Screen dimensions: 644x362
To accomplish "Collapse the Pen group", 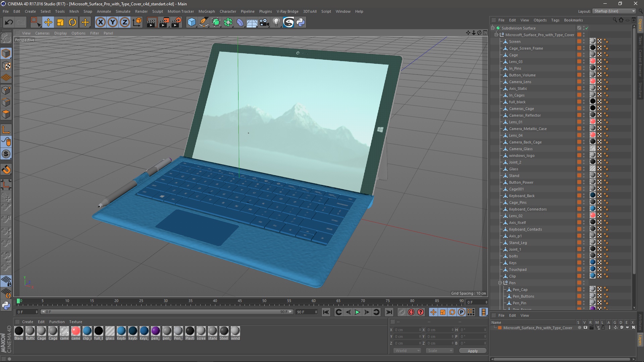I will (500, 283).
